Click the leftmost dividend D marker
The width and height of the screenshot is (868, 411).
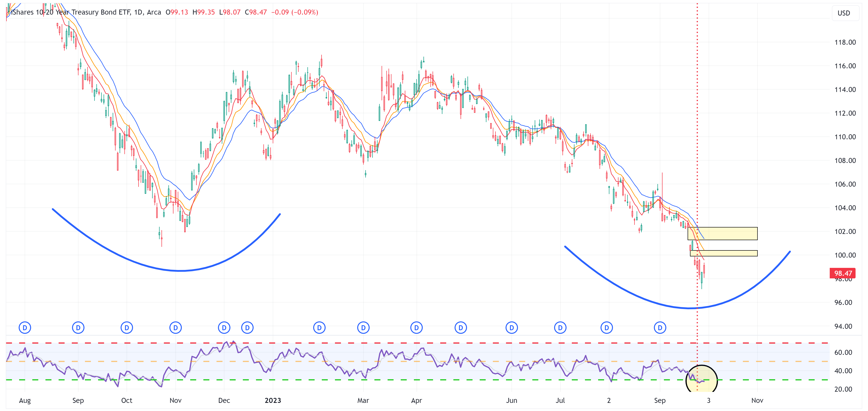[x=25, y=327]
